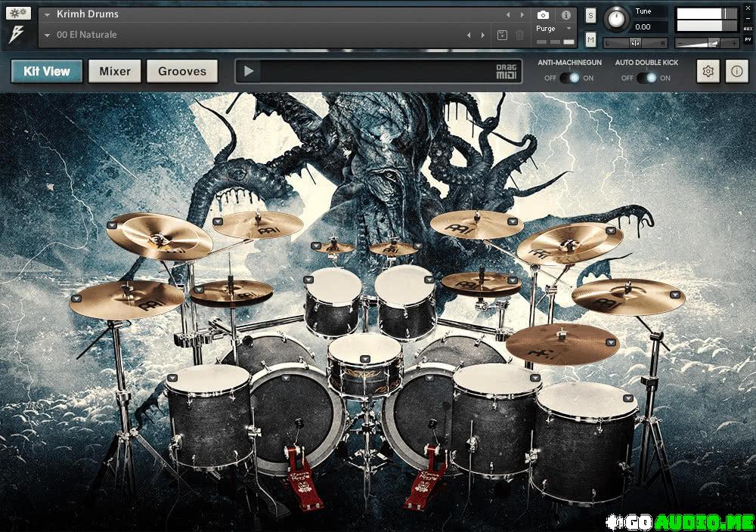Image resolution: width=756 pixels, height=532 pixels.
Task: Expand the Krimh Drums instrument dropdown
Action: [x=47, y=14]
